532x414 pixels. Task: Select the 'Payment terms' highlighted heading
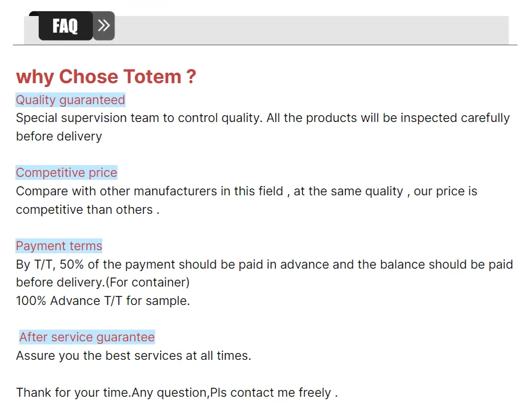tap(59, 246)
